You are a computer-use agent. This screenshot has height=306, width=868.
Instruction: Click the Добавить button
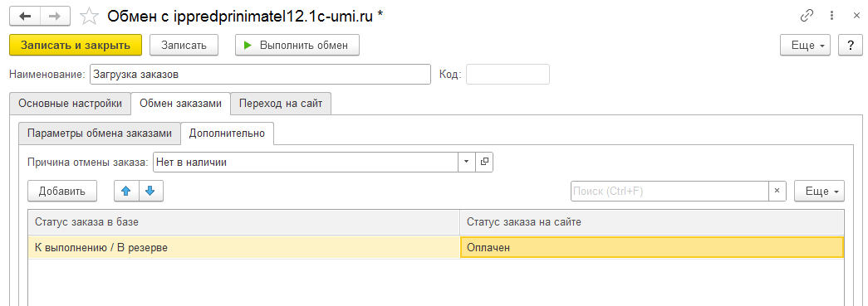[62, 191]
